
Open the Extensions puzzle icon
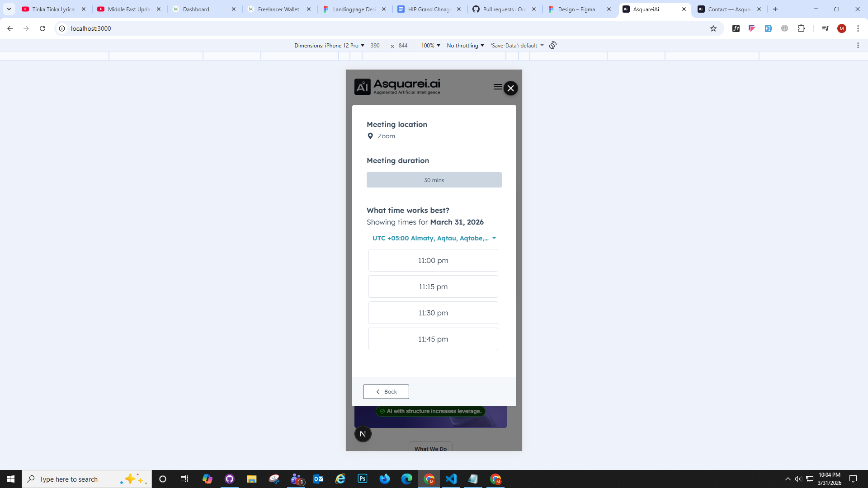(801, 28)
